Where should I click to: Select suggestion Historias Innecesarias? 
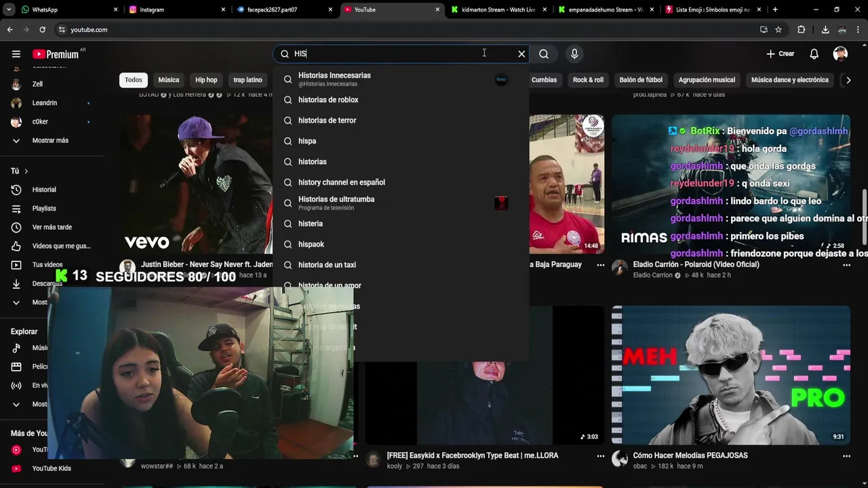[401, 79]
